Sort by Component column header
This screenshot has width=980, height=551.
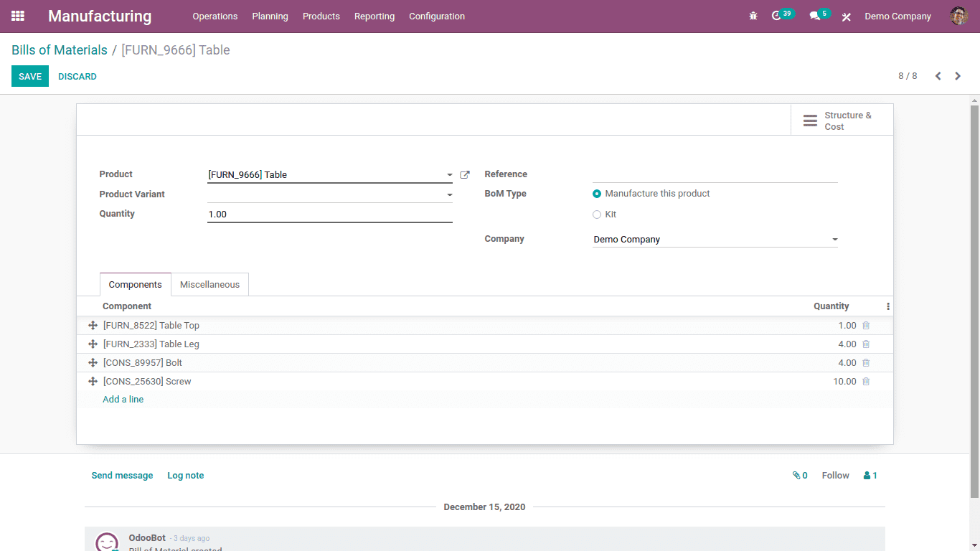tap(127, 306)
